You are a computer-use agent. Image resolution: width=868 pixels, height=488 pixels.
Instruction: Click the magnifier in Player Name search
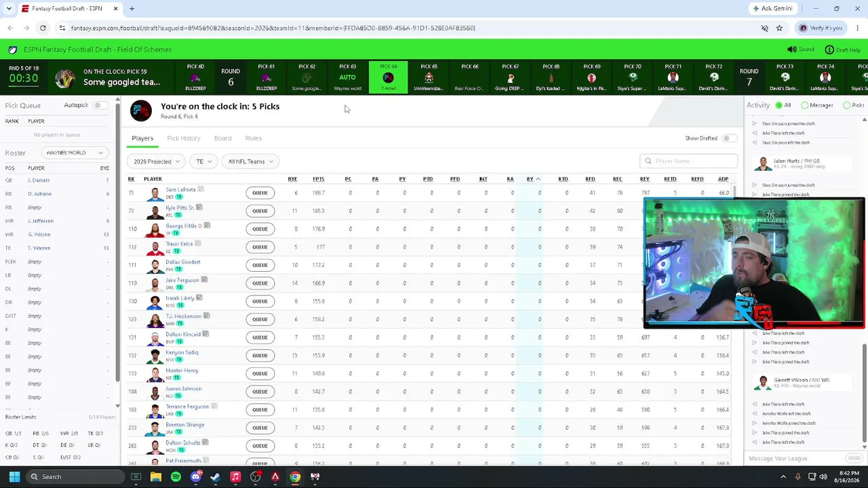648,161
